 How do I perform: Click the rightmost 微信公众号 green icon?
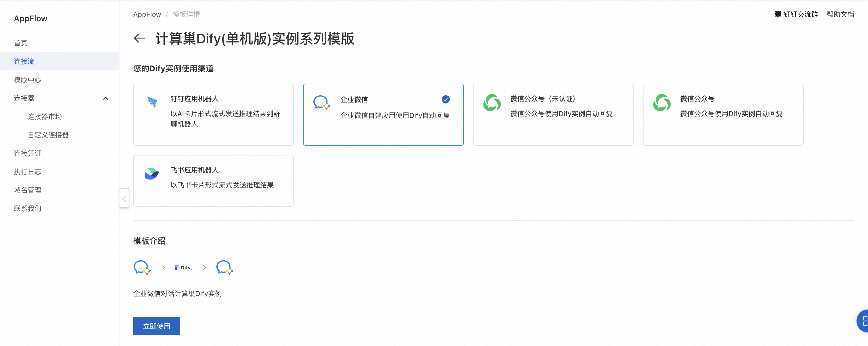pos(662,103)
